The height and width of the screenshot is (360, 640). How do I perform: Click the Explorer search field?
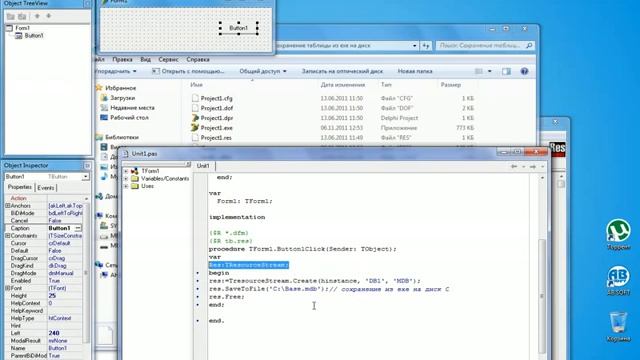click(x=484, y=46)
